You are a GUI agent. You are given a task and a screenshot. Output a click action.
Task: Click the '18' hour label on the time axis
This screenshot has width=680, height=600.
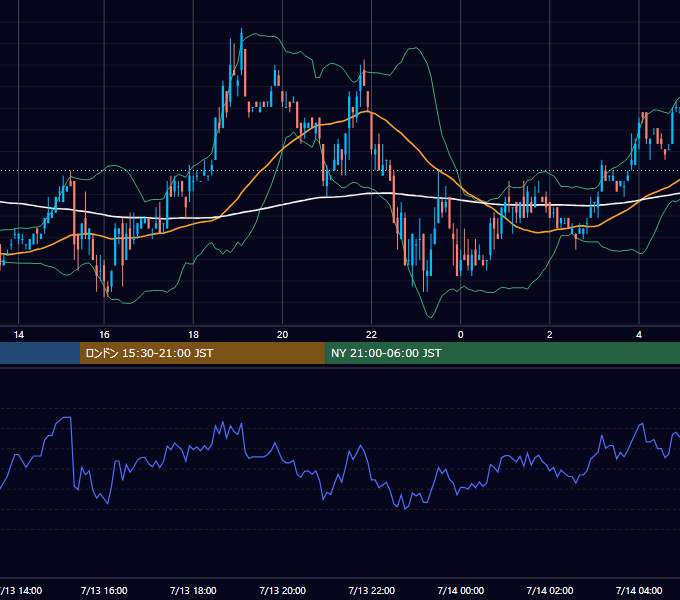pos(193,335)
